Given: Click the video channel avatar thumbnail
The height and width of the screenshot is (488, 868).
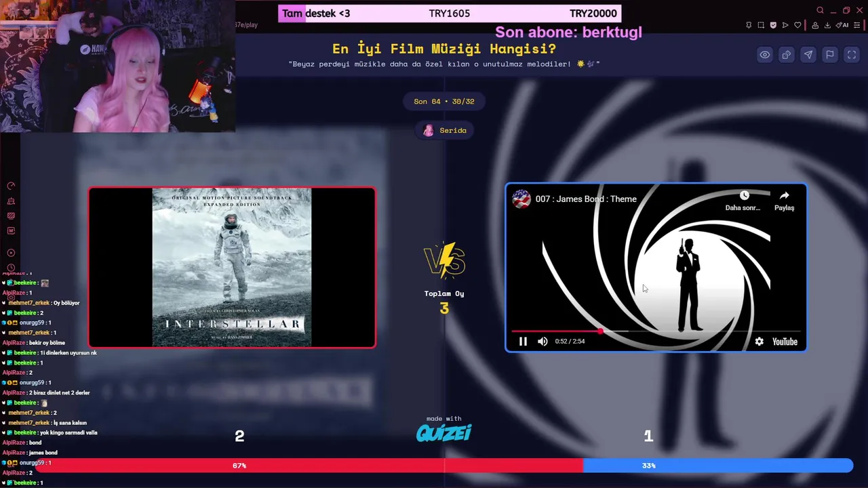Looking at the screenshot, I should pyautogui.click(x=521, y=199).
